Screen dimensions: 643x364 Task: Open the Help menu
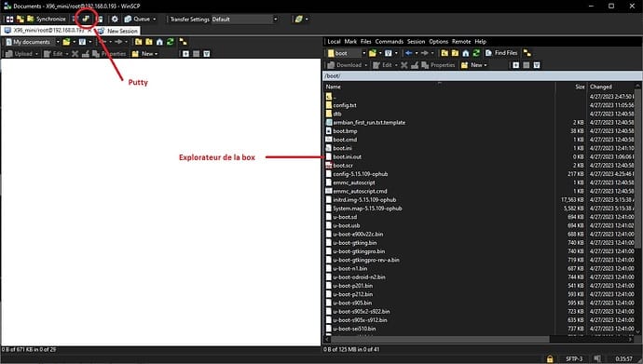click(480, 41)
